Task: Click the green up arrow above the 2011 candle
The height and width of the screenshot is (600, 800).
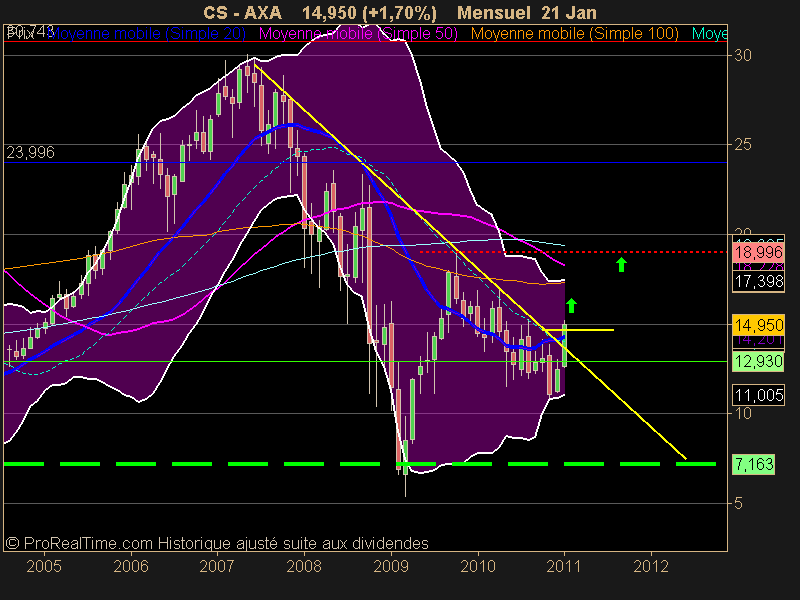Action: 571,305
